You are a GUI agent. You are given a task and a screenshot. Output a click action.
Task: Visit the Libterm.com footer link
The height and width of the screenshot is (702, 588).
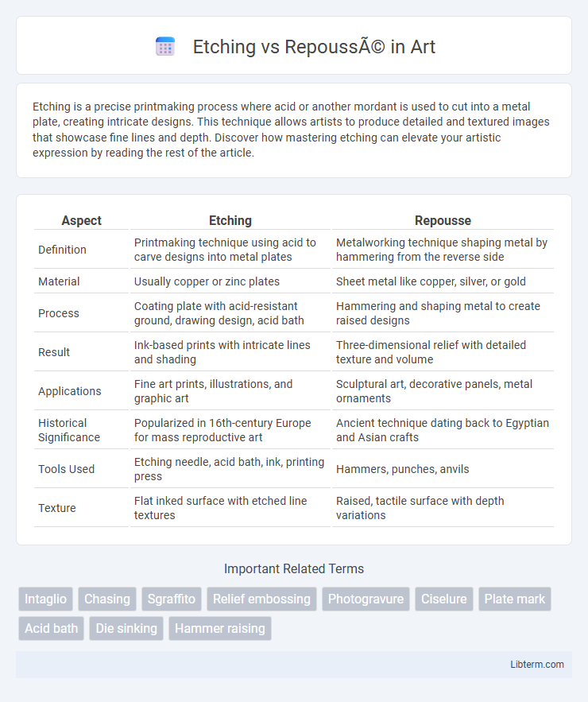tap(537, 665)
